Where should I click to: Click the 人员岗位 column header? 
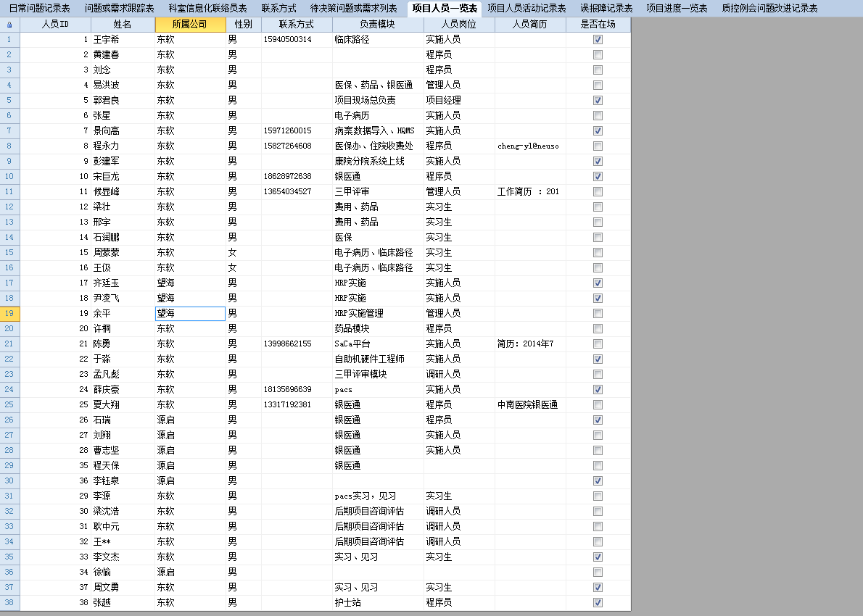[x=458, y=24]
